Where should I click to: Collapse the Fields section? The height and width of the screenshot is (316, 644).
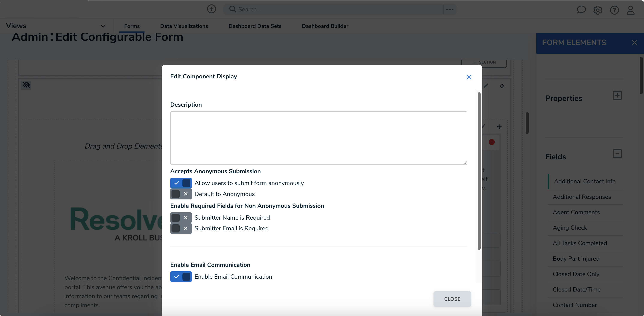click(617, 154)
